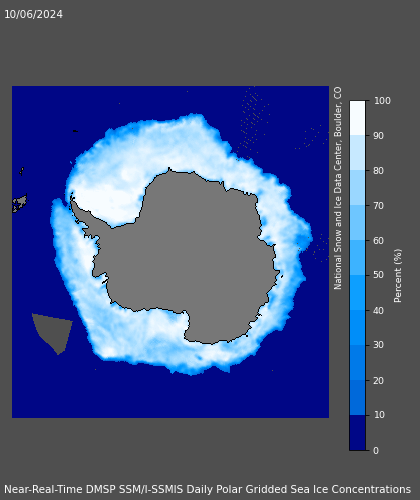
Task: Click the white 90-100 percent color band
Action: click(x=358, y=118)
